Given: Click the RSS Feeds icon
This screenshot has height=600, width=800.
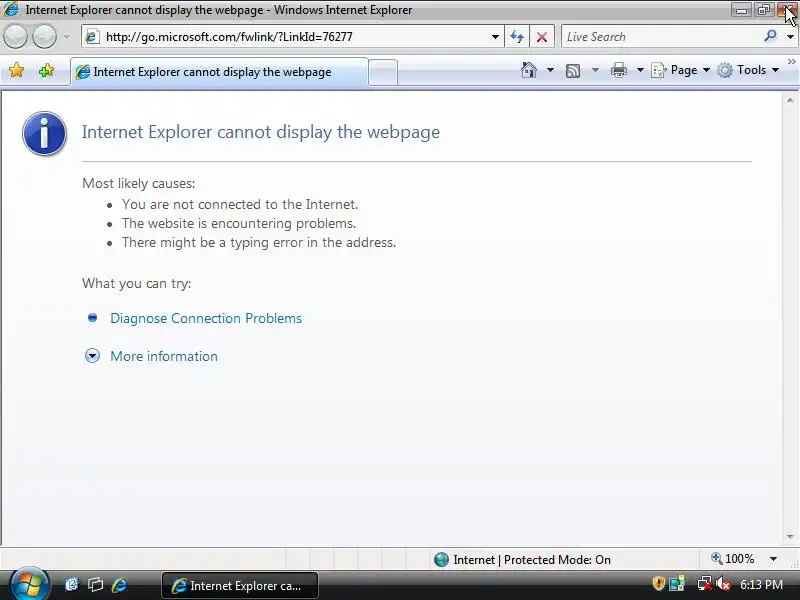Looking at the screenshot, I should 573,70.
